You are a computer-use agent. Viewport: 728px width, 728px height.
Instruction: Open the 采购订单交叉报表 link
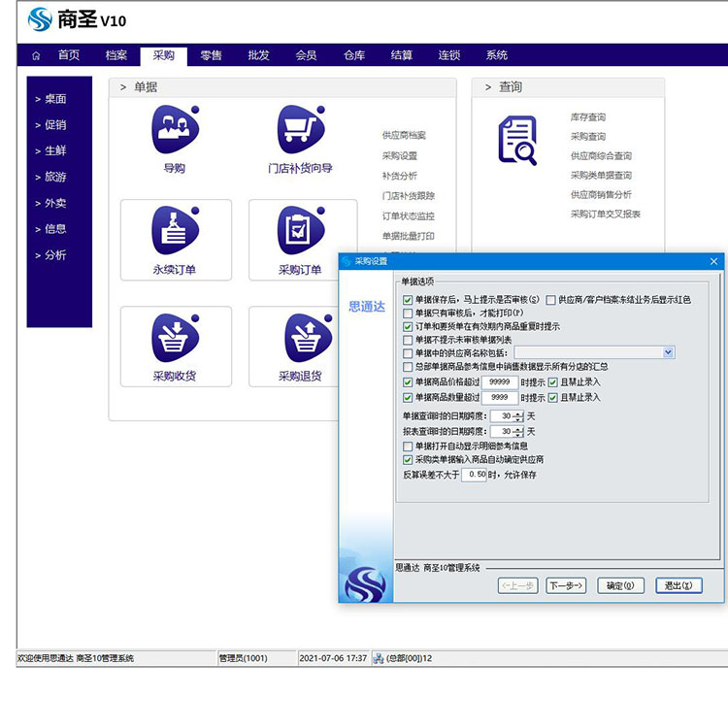click(x=606, y=215)
